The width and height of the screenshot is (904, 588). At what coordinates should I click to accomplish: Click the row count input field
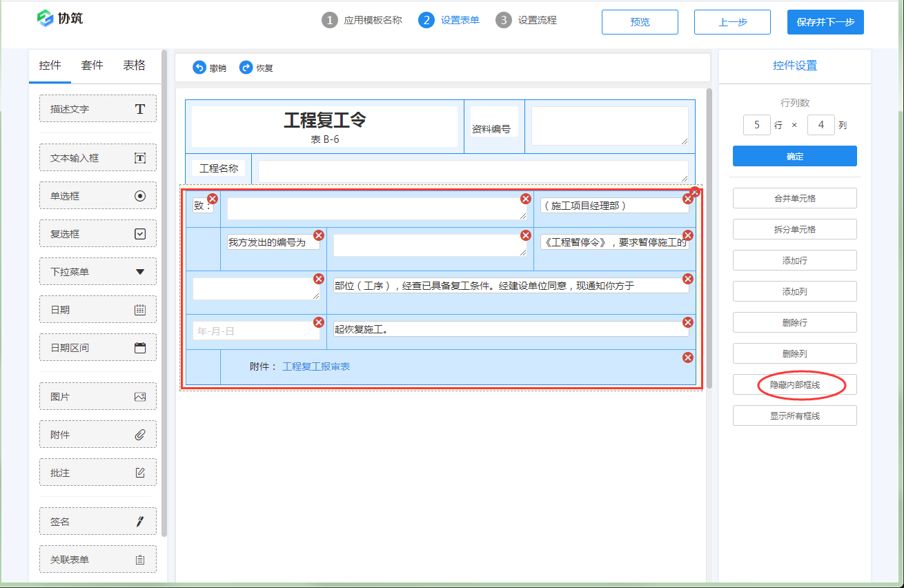[x=756, y=125]
